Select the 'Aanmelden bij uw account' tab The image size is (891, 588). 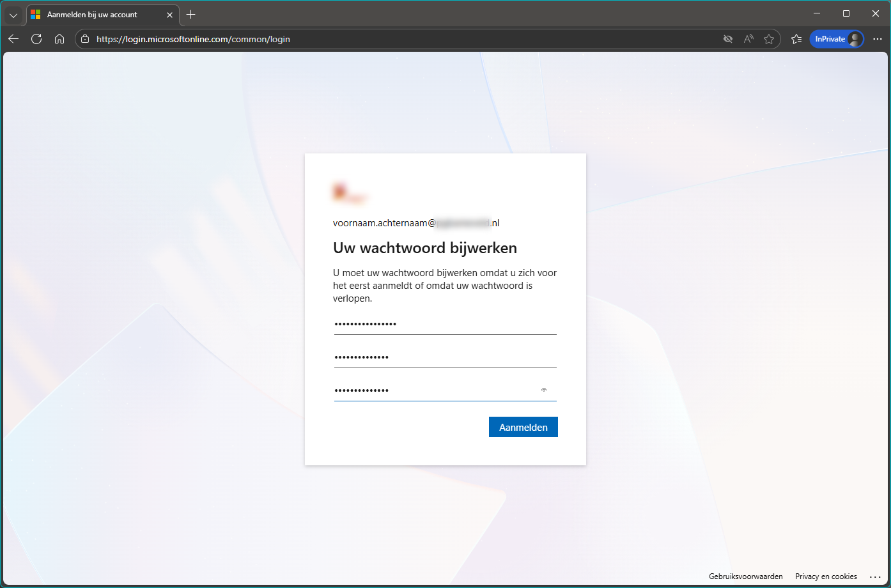pos(102,15)
